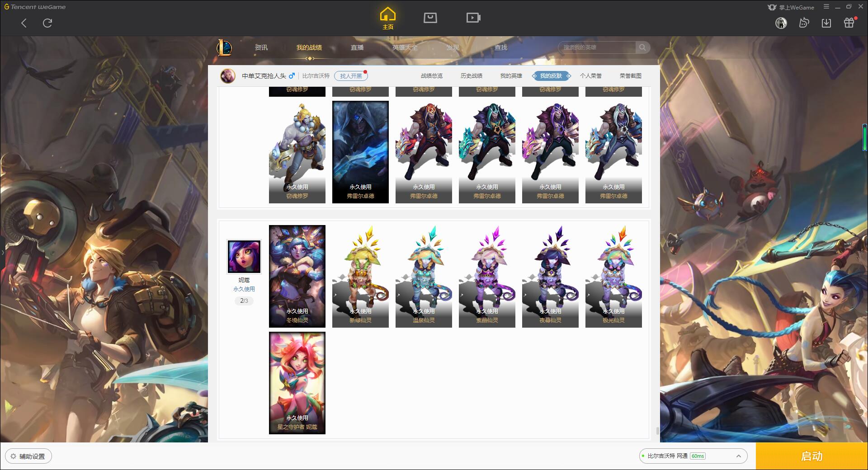
Task: Open the gear icon for 辅助设置
Action: [x=13, y=456]
